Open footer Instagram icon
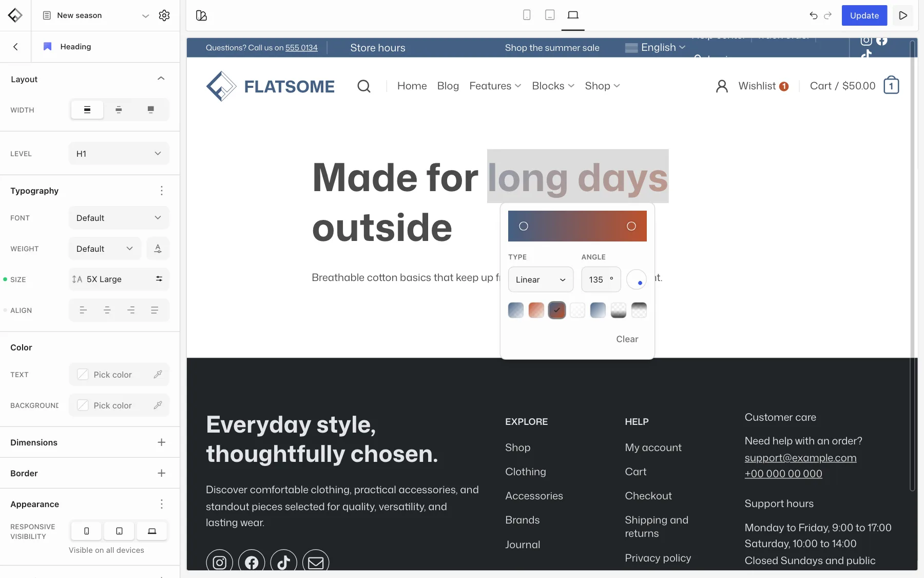Viewport: 924px width, 578px height. click(219, 563)
